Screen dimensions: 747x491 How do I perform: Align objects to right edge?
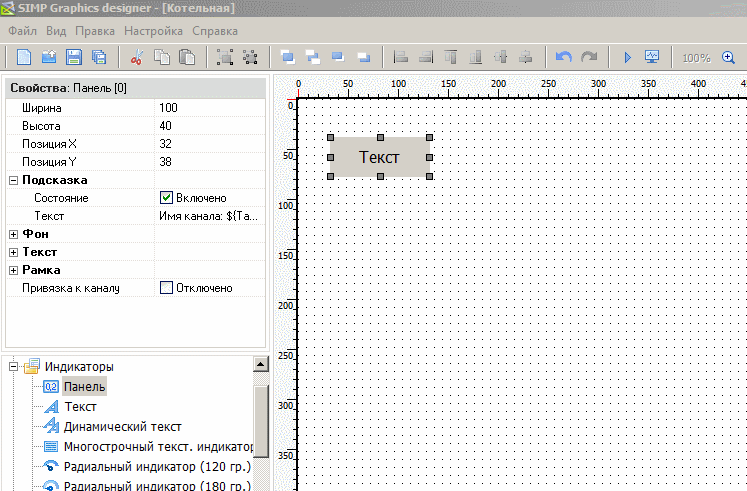click(x=426, y=57)
